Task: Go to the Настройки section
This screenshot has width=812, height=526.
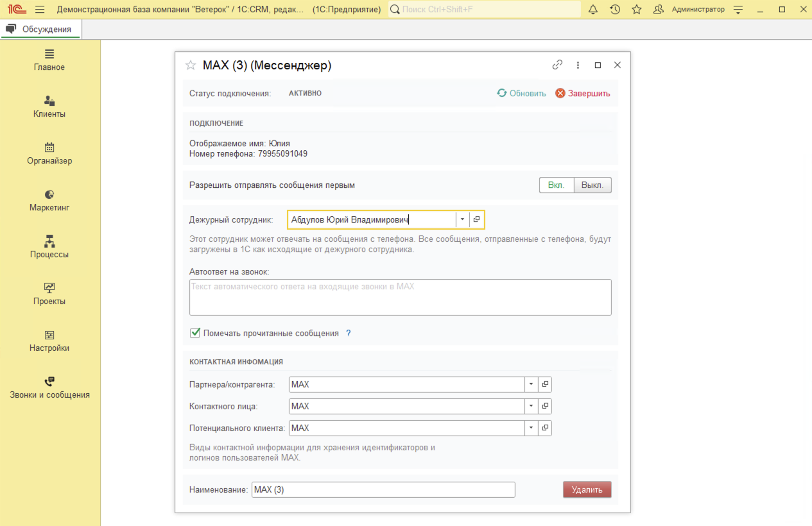Action: click(49, 341)
